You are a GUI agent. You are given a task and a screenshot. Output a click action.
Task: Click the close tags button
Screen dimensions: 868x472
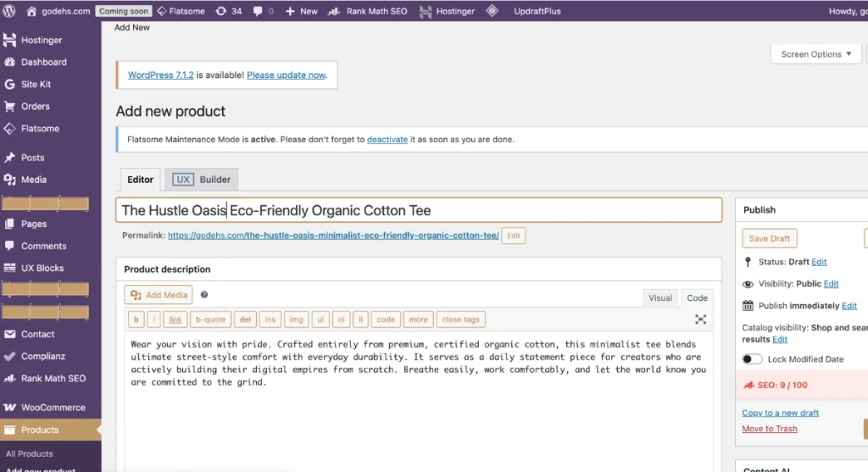460,319
